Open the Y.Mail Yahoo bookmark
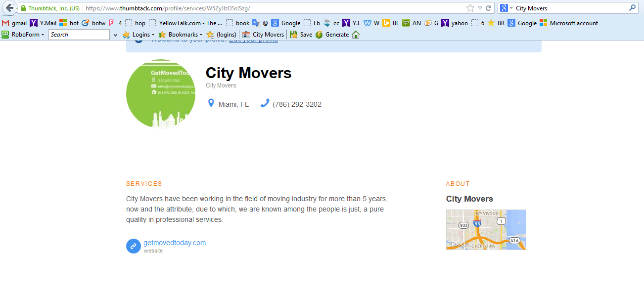Viewport: 644px width, 297px height. (43, 23)
